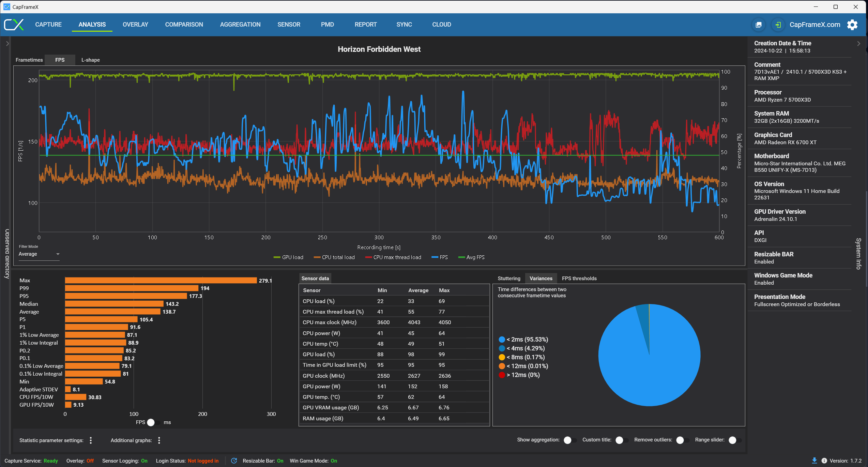Screen dimensions: 868x467
Task: Click the info icon beside Version
Action: pyautogui.click(x=824, y=461)
